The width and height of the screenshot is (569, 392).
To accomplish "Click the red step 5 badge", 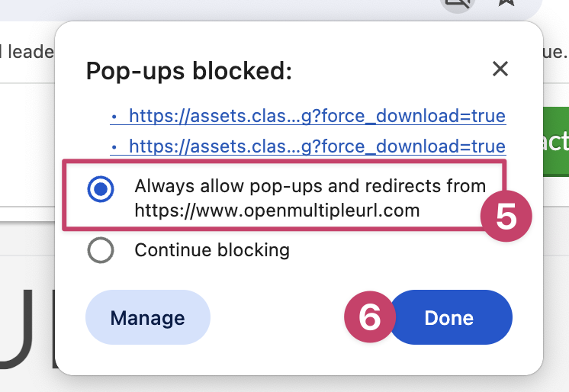I will (506, 217).
